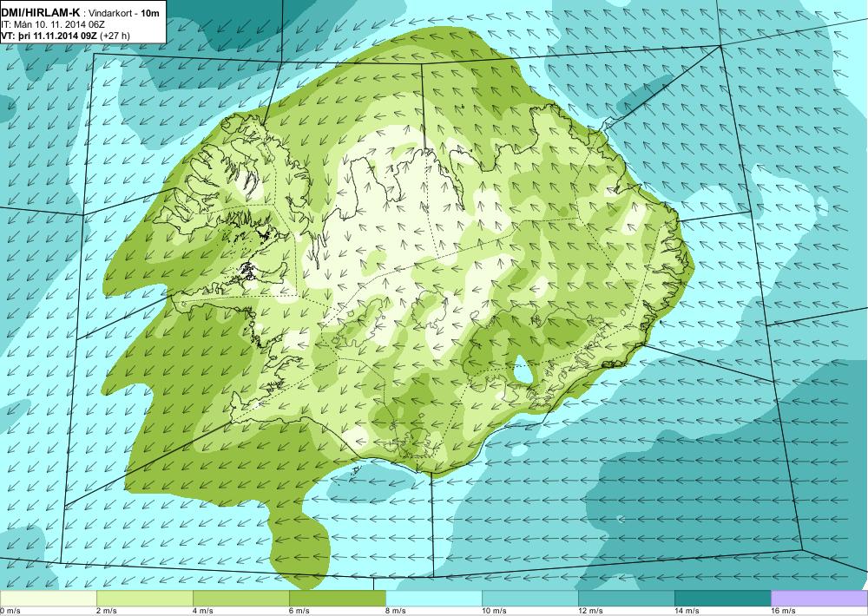Click the "6 m/s" legend label
Screen dimensions: 868x616
[x=299, y=611]
